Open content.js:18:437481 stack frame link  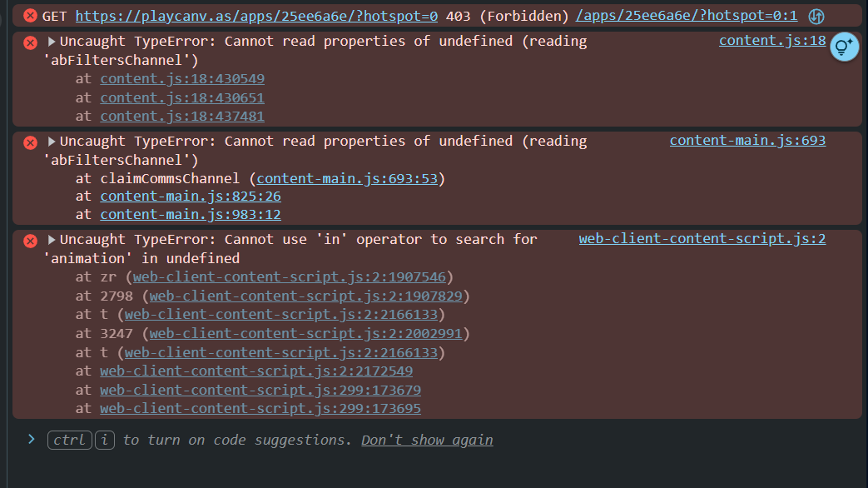click(x=181, y=117)
